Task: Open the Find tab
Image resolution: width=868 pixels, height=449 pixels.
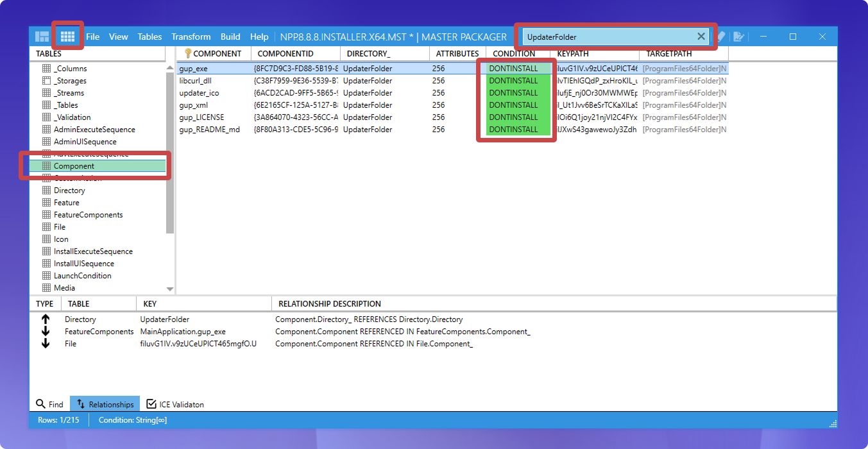Action: 49,404
